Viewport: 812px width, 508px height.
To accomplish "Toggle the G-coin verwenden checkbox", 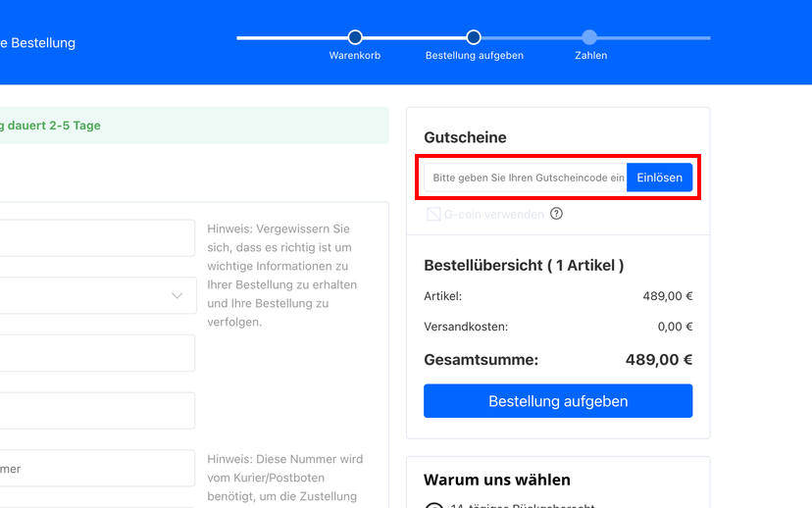I will point(433,214).
